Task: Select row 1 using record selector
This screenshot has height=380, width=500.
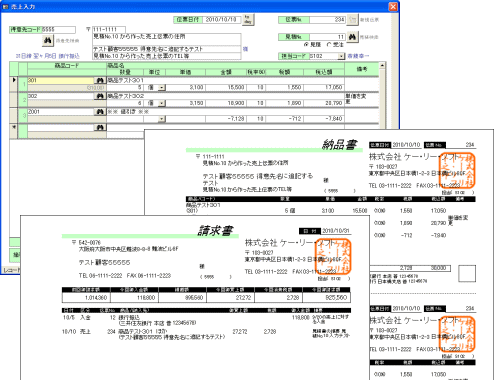Action: [14, 84]
